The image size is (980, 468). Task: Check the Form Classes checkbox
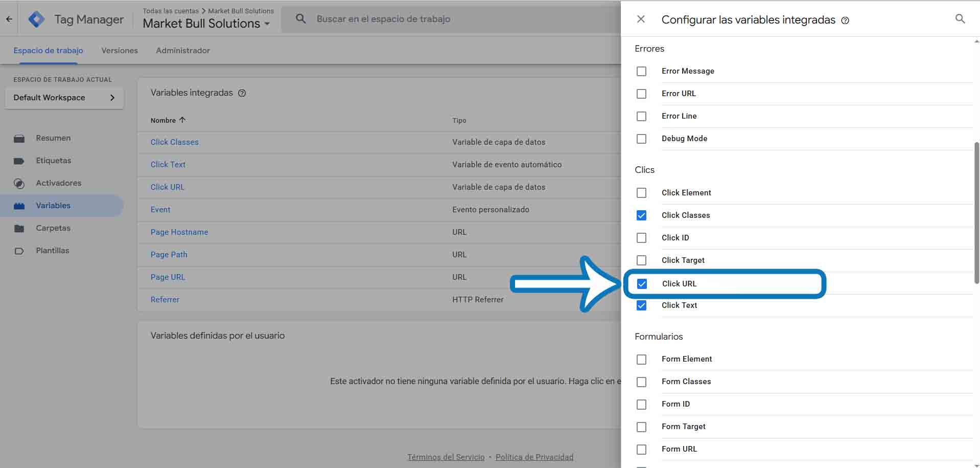641,382
